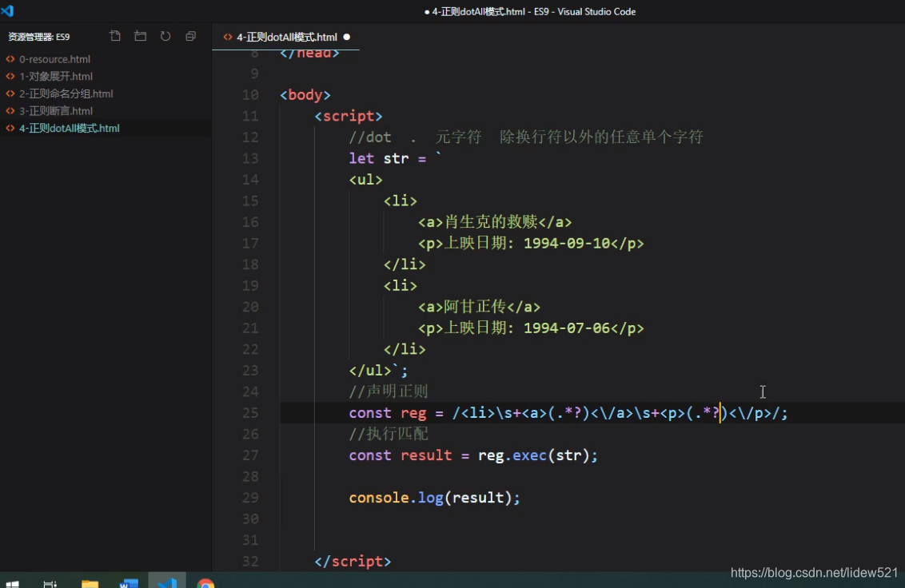Image resolution: width=905 pixels, height=588 pixels.
Task: Click the 1994-07-06 date line
Action: coord(531,328)
